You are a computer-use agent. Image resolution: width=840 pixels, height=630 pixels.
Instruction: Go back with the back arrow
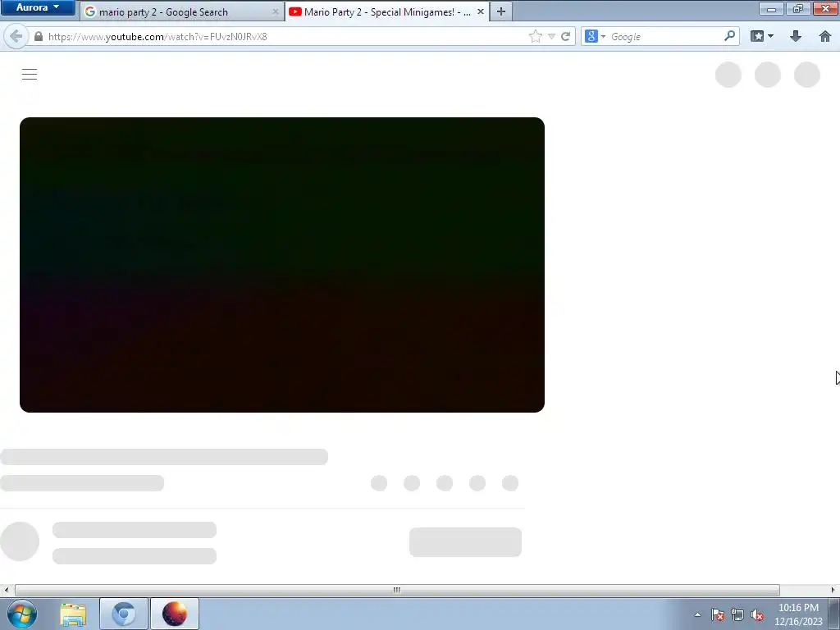[x=16, y=36]
